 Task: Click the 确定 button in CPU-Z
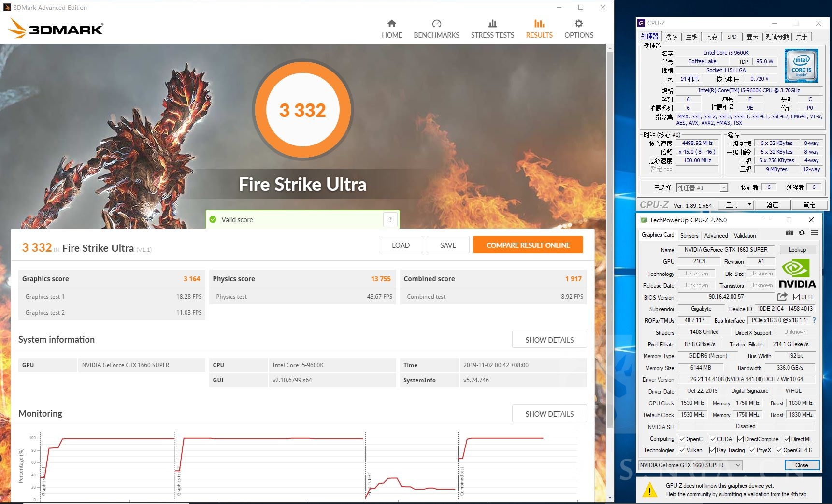coord(809,205)
